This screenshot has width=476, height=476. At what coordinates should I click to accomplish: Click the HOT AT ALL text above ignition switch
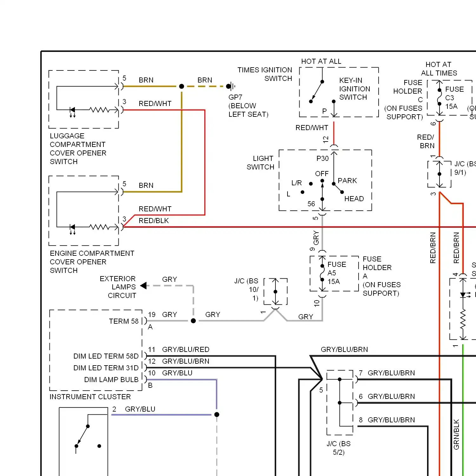coord(321,61)
